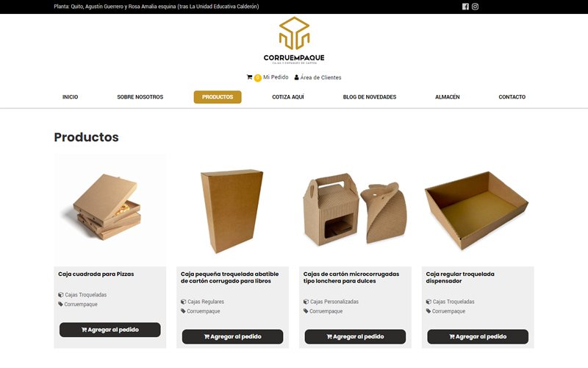Click the tag icon under Caja cuadrada para Pizzas
This screenshot has width=588, height=368.
click(x=60, y=304)
